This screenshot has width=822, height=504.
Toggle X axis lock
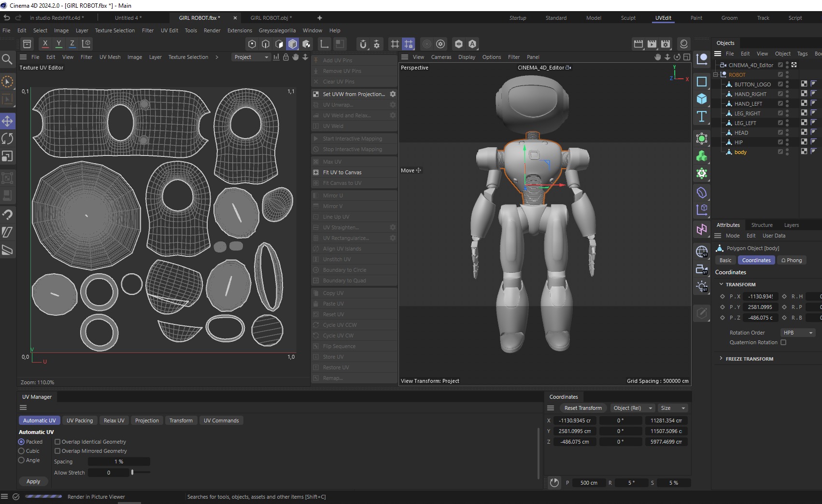coord(45,44)
